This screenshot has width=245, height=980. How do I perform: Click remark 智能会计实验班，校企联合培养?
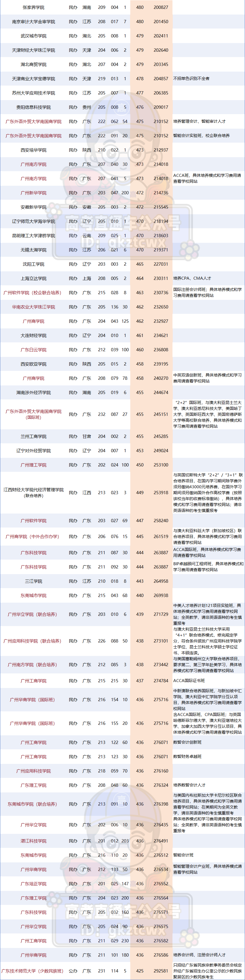coord(201,136)
